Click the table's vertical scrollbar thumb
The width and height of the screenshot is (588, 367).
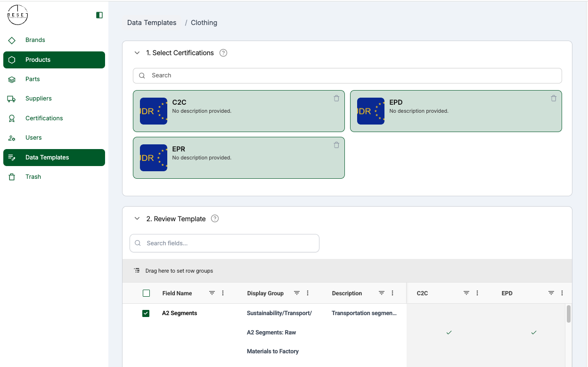click(569, 314)
